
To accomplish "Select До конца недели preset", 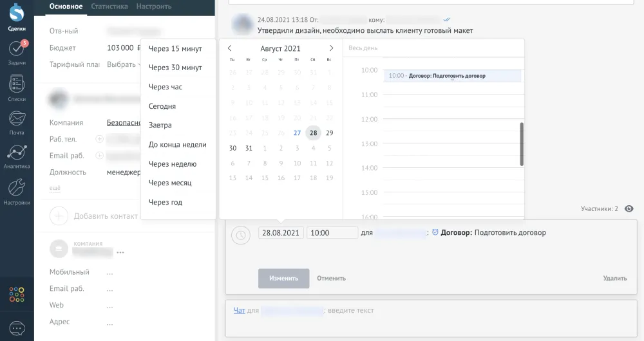I will (x=178, y=145).
